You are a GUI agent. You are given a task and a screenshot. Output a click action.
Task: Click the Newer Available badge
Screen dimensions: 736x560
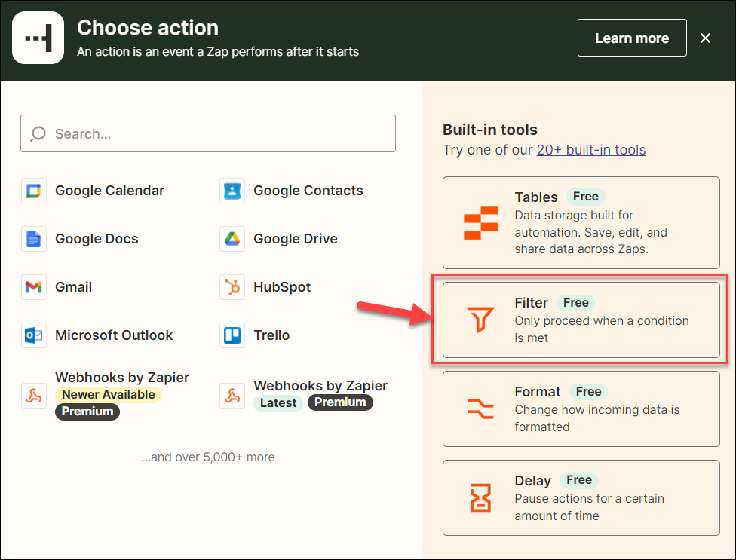(109, 394)
